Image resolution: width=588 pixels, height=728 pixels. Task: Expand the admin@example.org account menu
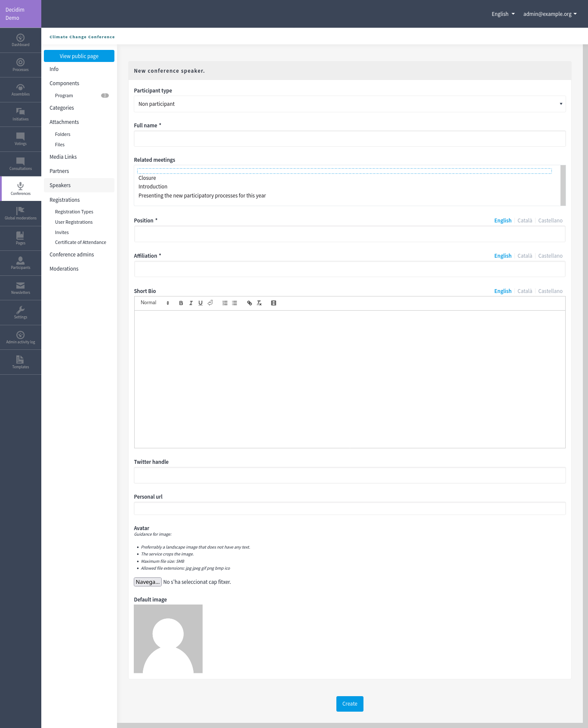coord(550,14)
